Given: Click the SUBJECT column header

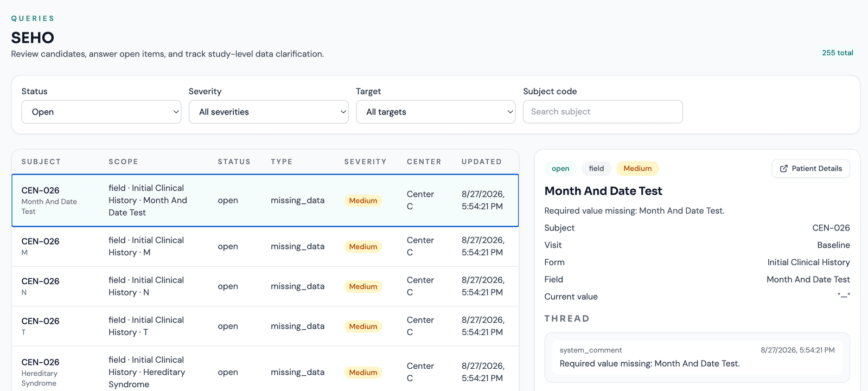Looking at the screenshot, I should (x=41, y=162).
